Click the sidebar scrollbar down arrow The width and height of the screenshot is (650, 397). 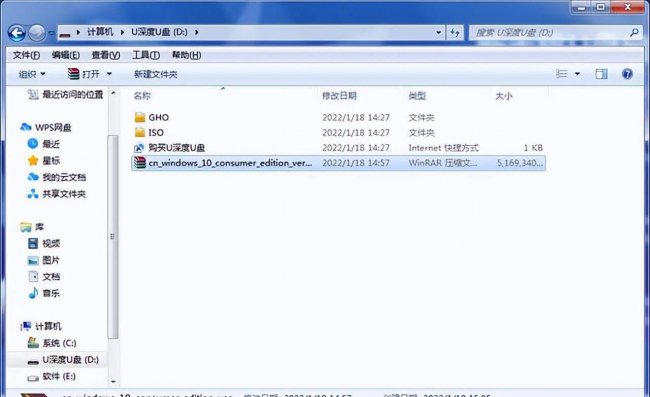(x=113, y=381)
